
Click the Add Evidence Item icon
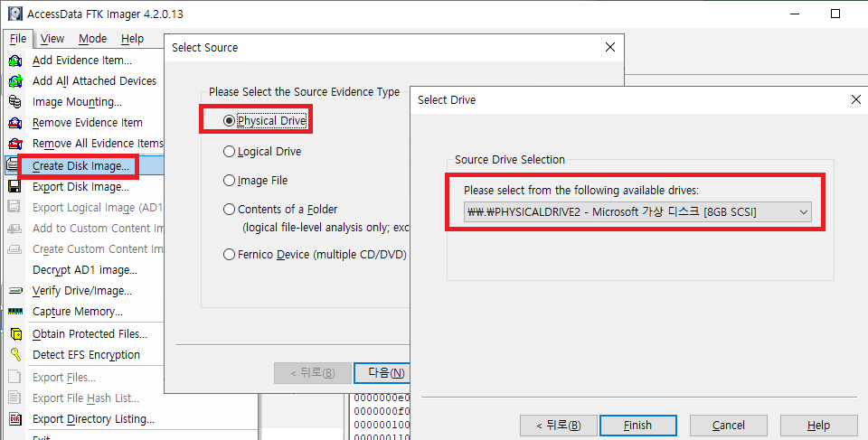coord(14,61)
